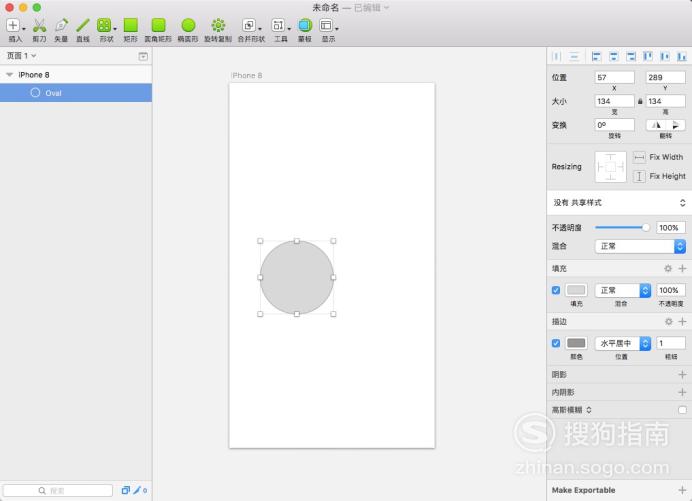692x501 pixels.
Task: Click the iPhone 8 artboard title on canvas
Action: [247, 75]
